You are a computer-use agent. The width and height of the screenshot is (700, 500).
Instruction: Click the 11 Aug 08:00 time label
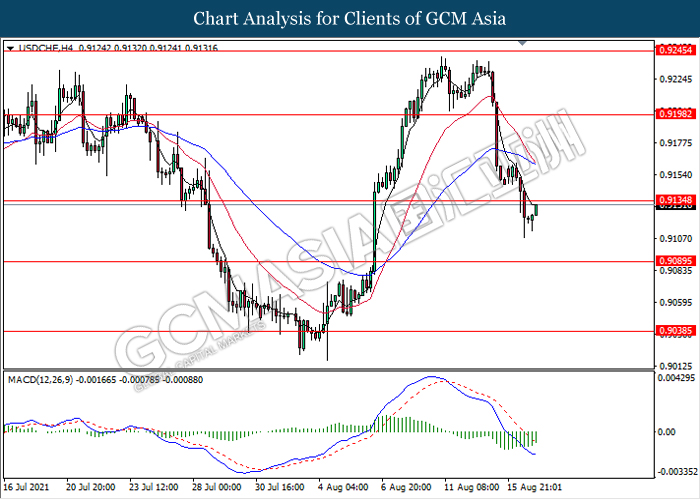[470, 488]
